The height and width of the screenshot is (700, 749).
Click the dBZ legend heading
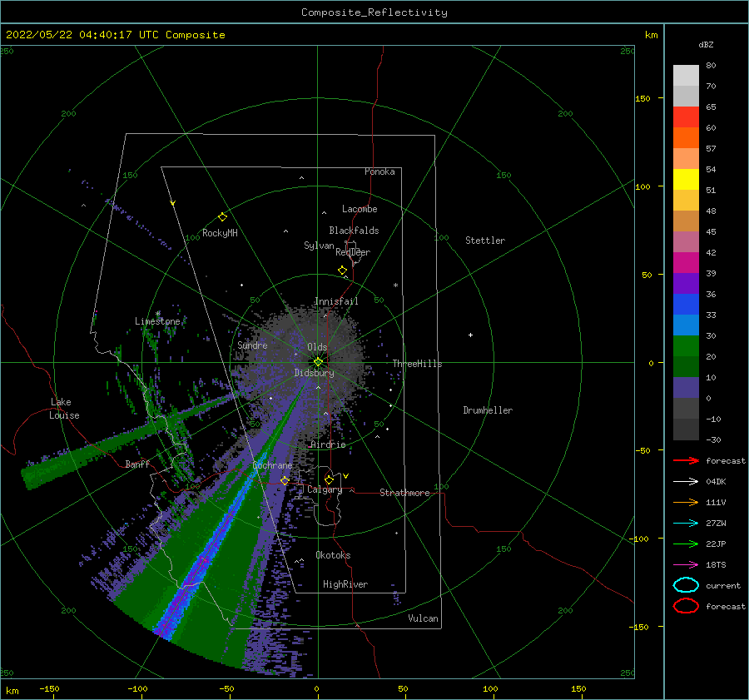(706, 45)
